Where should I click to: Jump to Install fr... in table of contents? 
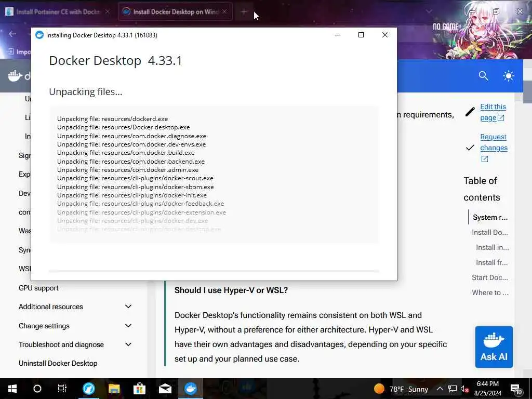click(x=492, y=262)
